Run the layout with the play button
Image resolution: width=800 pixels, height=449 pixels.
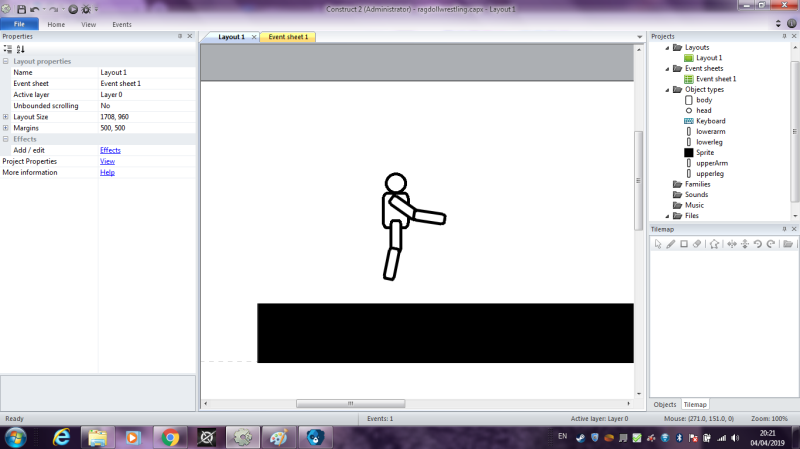coord(73,9)
